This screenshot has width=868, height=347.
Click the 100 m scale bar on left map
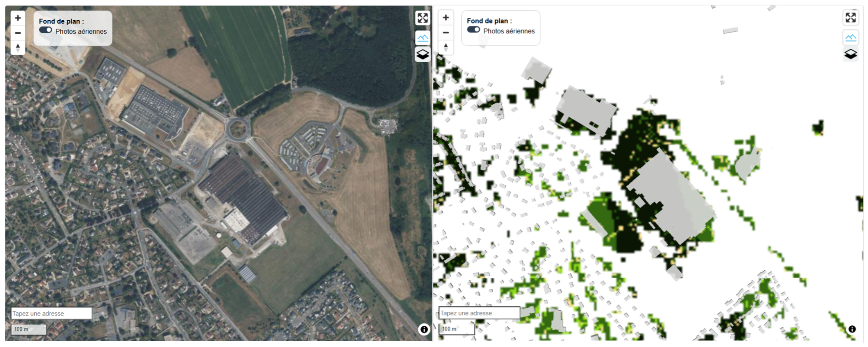pos(29,329)
